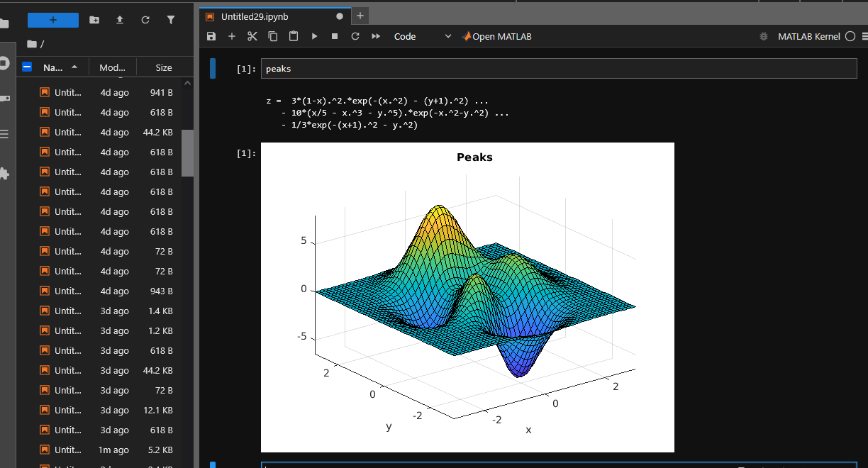This screenshot has width=868, height=468.
Task: Toggle the select-all files checkbox
Action: 28,67
